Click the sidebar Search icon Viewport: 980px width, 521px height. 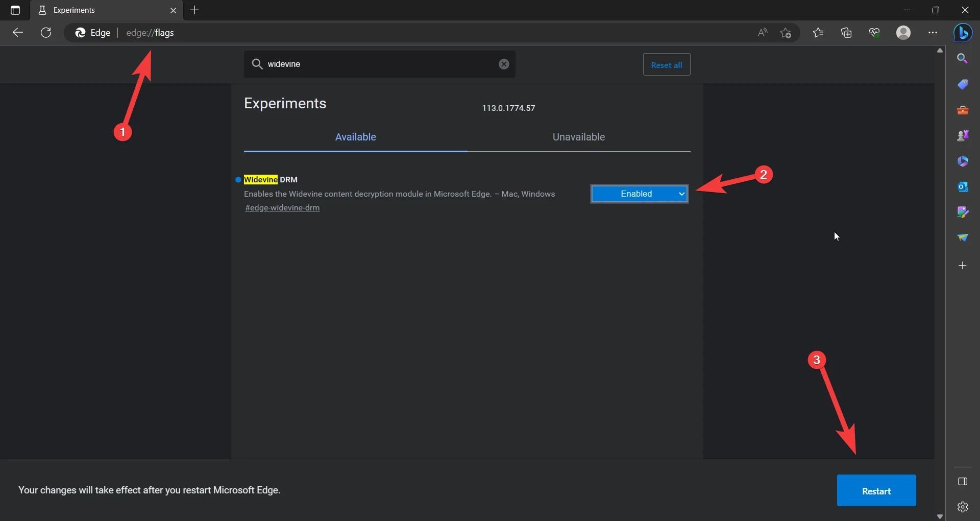pos(963,59)
